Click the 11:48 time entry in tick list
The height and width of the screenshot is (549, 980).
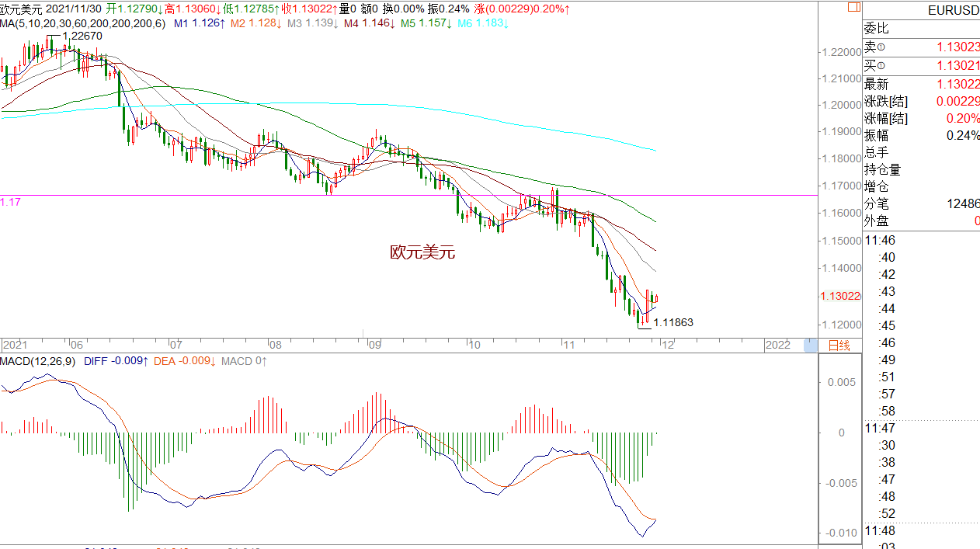pos(879,530)
